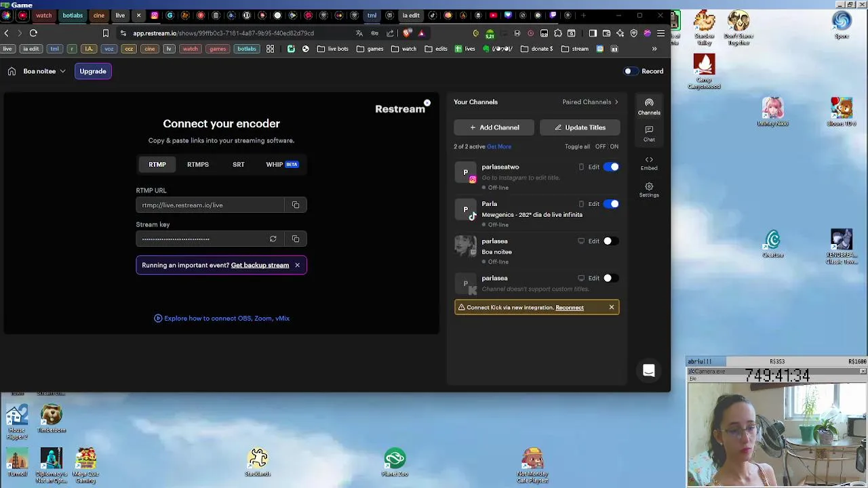Close the camera overlay window
This screenshot has width=868, height=488.
(x=863, y=371)
